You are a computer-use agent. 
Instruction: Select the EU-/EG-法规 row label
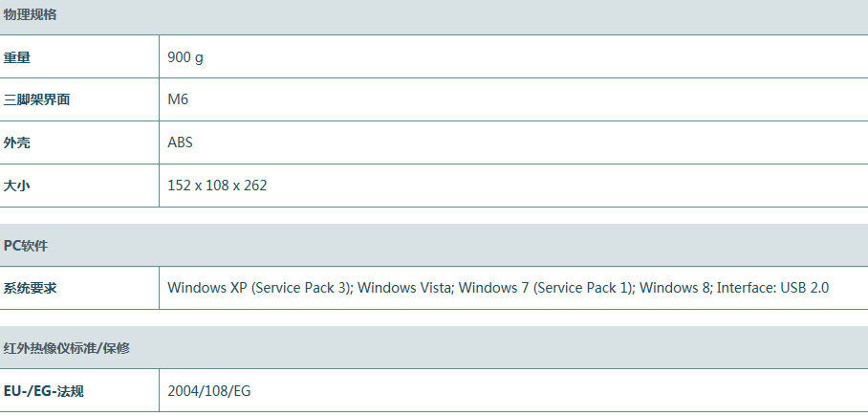point(44,391)
